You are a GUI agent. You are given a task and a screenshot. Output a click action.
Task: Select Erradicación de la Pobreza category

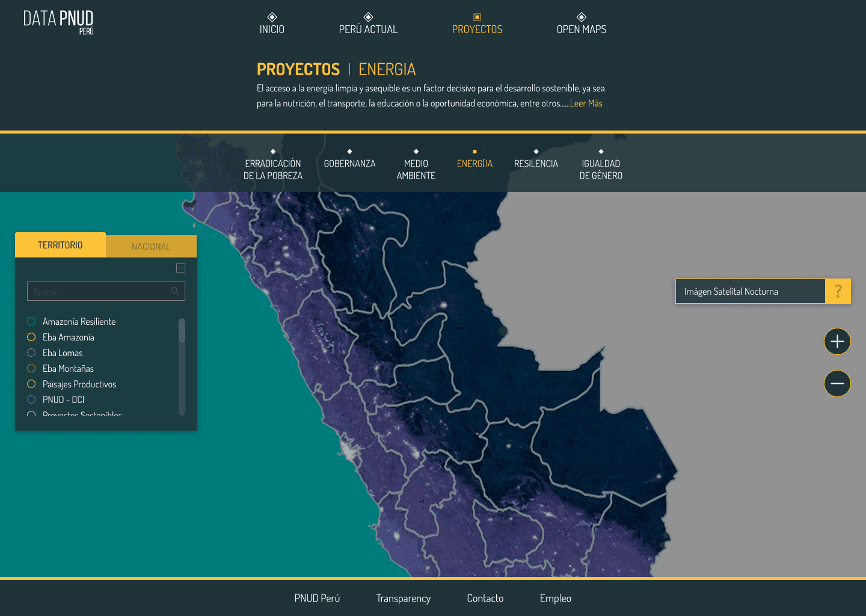click(273, 170)
